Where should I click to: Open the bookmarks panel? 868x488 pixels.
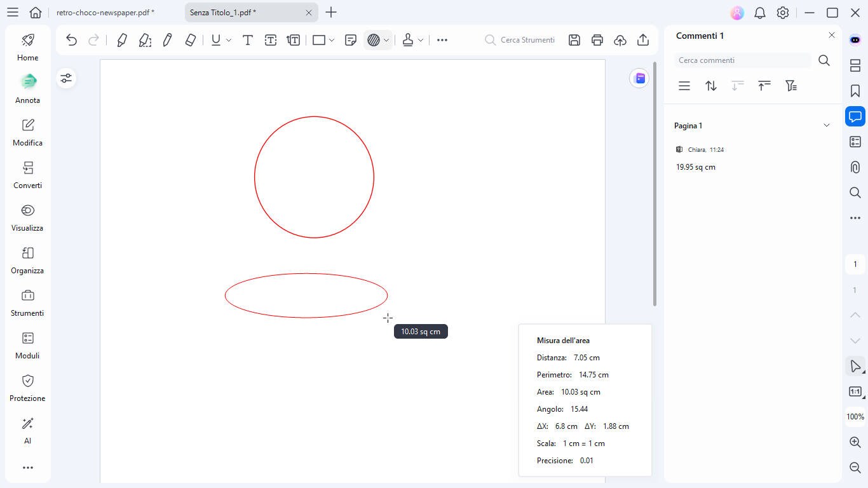(855, 91)
